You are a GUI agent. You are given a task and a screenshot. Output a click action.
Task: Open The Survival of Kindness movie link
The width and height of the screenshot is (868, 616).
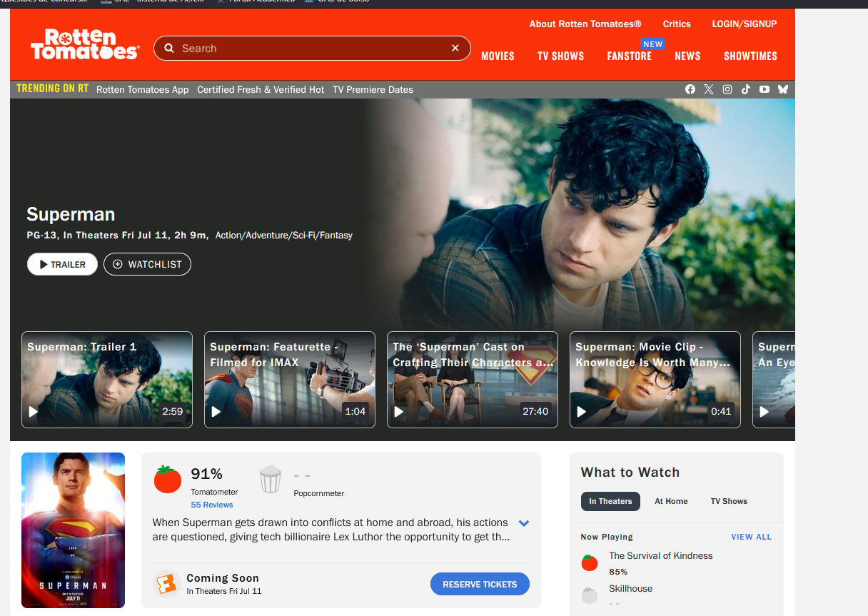660,555
